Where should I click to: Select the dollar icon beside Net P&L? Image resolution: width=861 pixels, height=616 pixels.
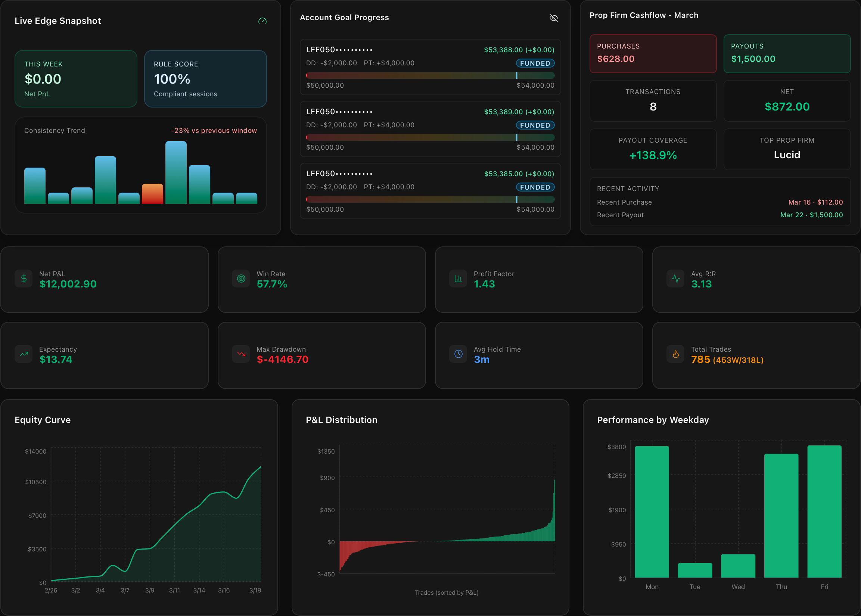[x=24, y=279]
